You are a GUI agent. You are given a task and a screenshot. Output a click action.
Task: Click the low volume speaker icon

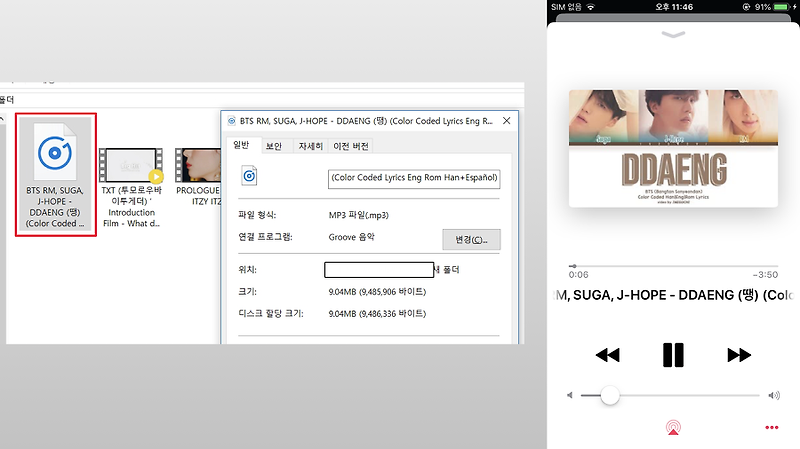point(570,395)
